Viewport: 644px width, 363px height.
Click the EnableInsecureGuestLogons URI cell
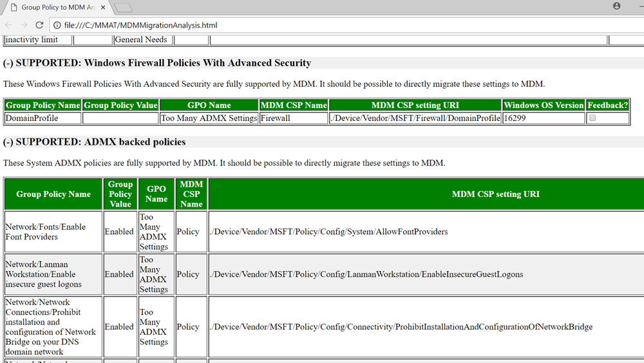(426, 274)
